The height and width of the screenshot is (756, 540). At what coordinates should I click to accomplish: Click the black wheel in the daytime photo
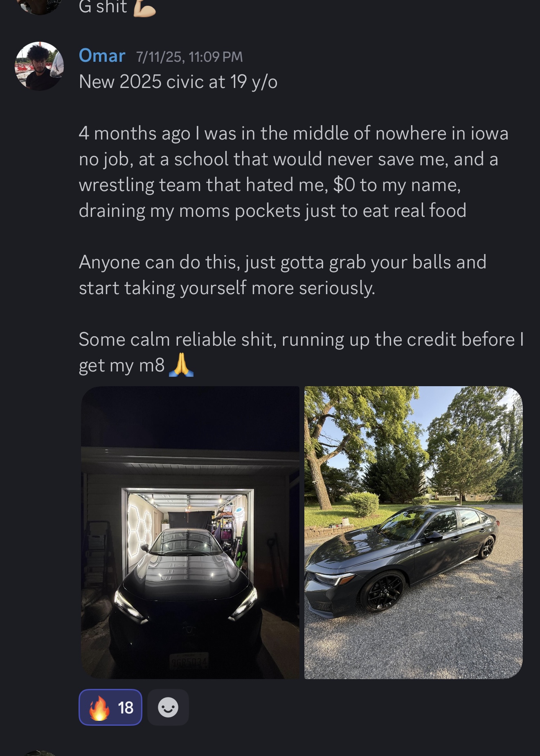[x=383, y=591]
